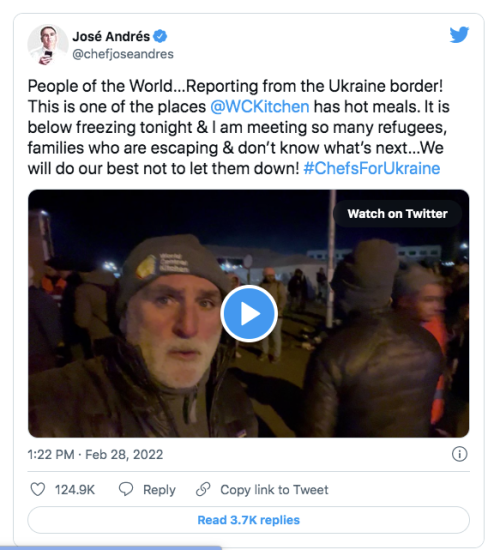Click the José Andrés display name
This screenshot has width=500, height=550.
[111, 36]
